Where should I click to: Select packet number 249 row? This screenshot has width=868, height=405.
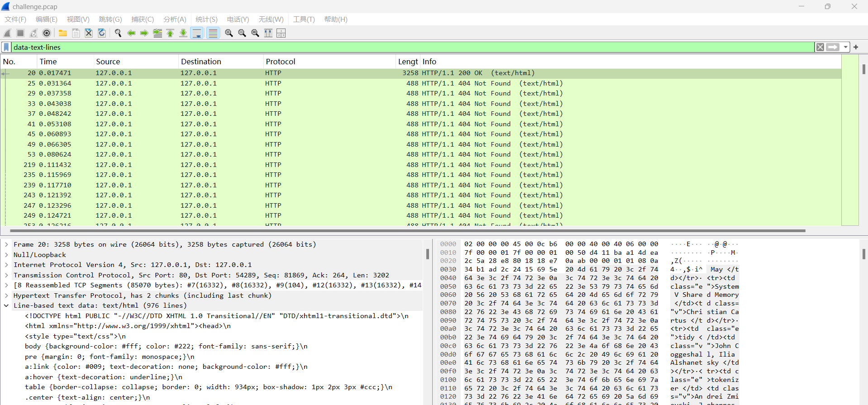421,215
